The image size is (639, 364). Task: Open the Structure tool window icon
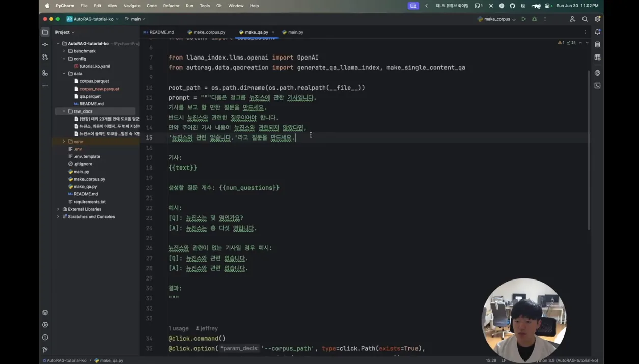pos(45,73)
